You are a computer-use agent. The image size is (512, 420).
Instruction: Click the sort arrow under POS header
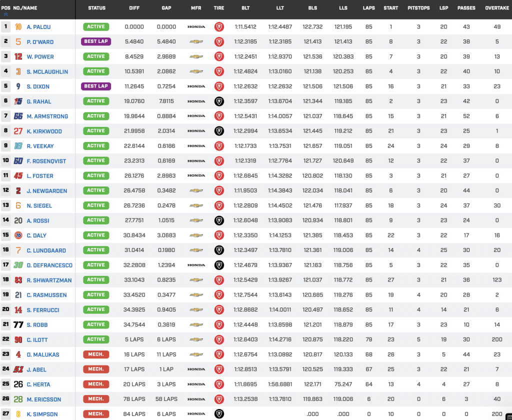point(5,14)
